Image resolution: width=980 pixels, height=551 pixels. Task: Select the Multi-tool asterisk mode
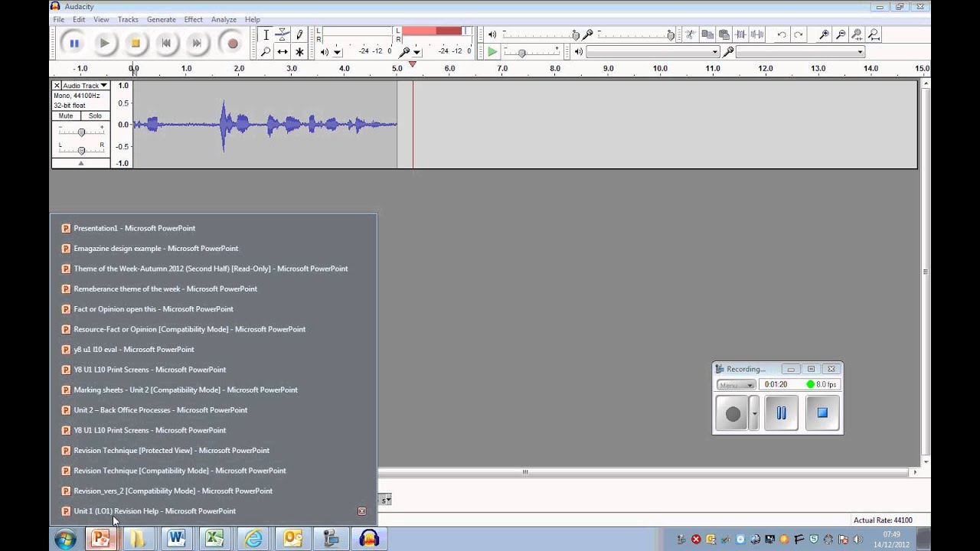point(299,52)
